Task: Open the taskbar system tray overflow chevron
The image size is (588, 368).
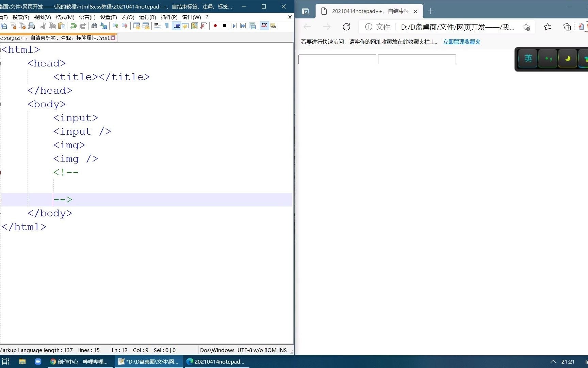Action: click(x=553, y=362)
